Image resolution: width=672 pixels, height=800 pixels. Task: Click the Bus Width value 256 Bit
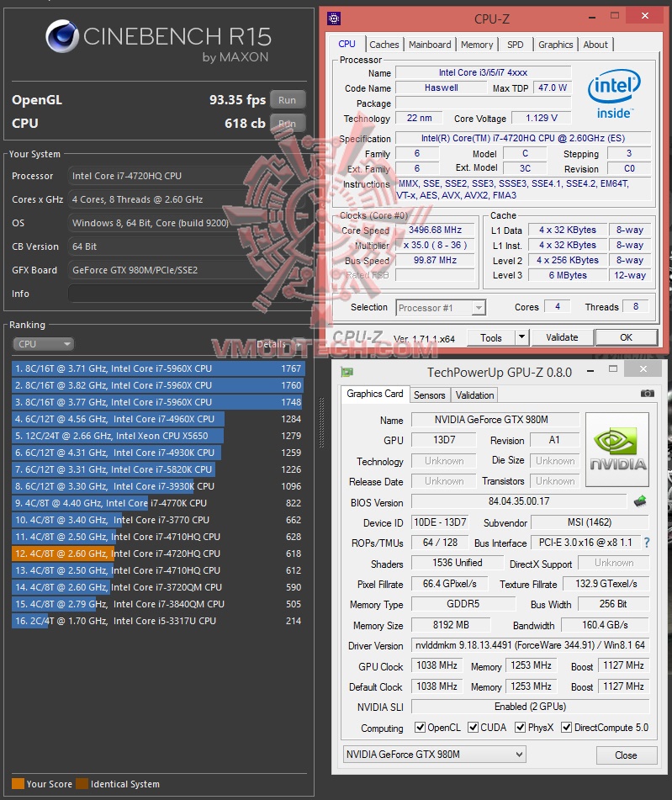613,604
